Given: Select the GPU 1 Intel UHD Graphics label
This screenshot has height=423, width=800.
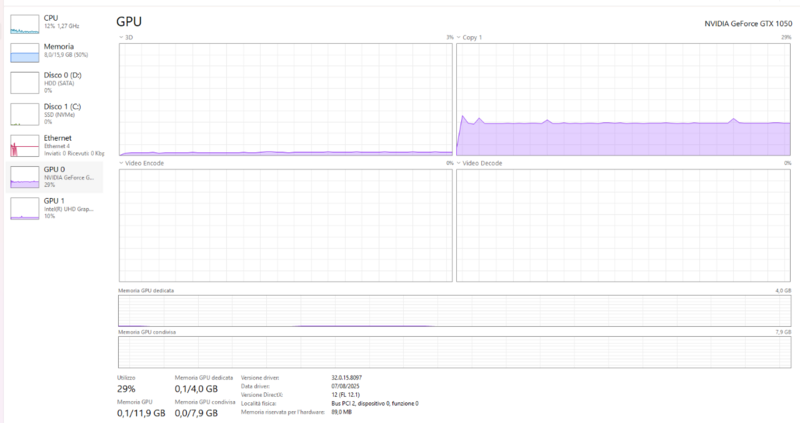Looking at the screenshot, I should coord(68,208).
